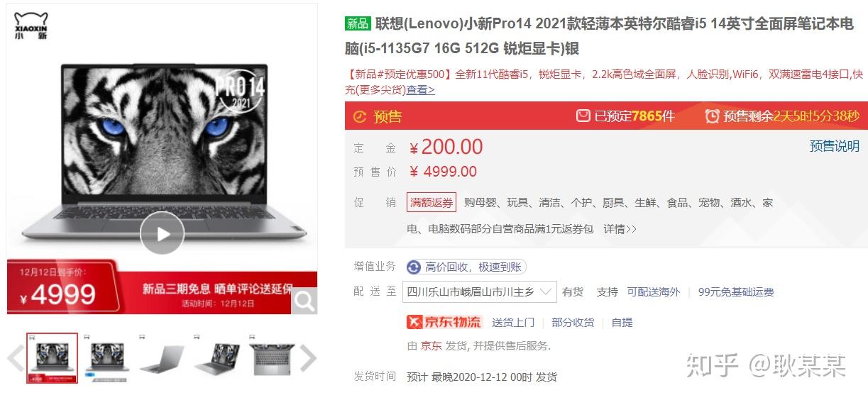Select the keyboard top-view thumbnail
This screenshot has width=868, height=400.
tap(271, 358)
